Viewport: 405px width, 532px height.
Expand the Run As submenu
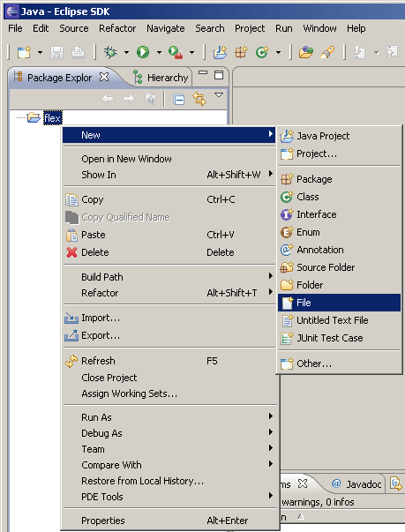[169, 417]
